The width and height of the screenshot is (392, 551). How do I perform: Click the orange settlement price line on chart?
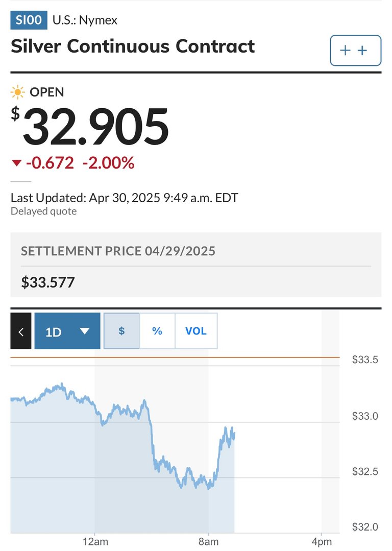pyautogui.click(x=175, y=357)
